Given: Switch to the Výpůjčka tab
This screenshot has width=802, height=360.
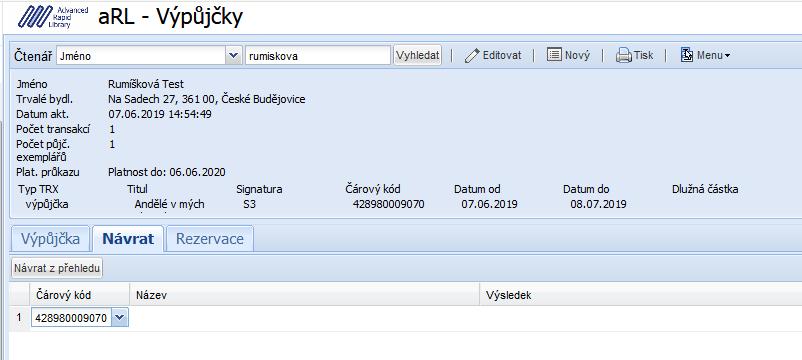Looking at the screenshot, I should [50, 239].
